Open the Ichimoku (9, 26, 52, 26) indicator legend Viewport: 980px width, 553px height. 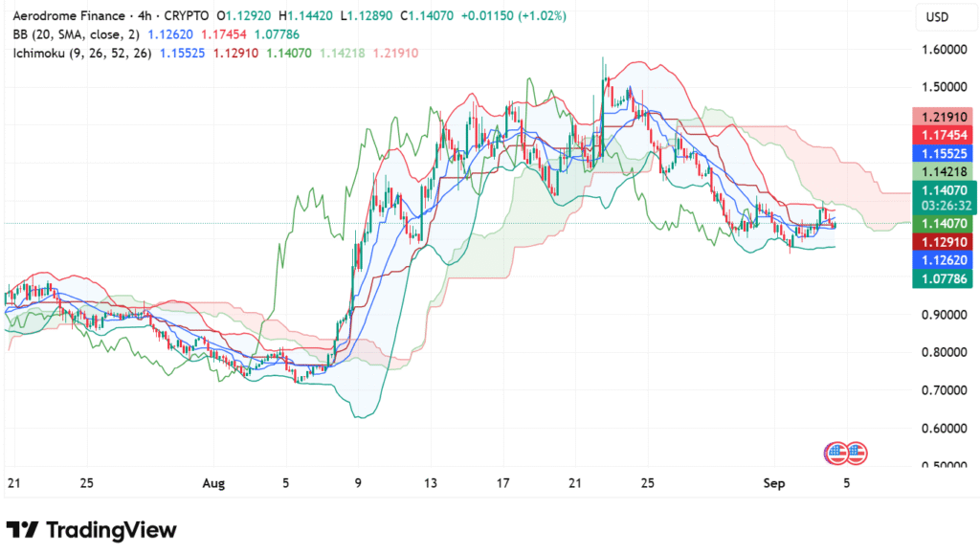click(x=82, y=54)
